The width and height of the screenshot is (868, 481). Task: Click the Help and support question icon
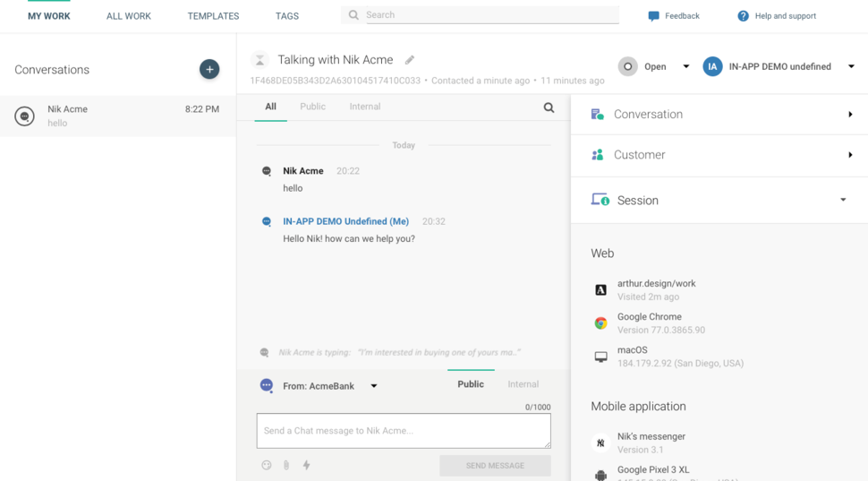click(743, 16)
